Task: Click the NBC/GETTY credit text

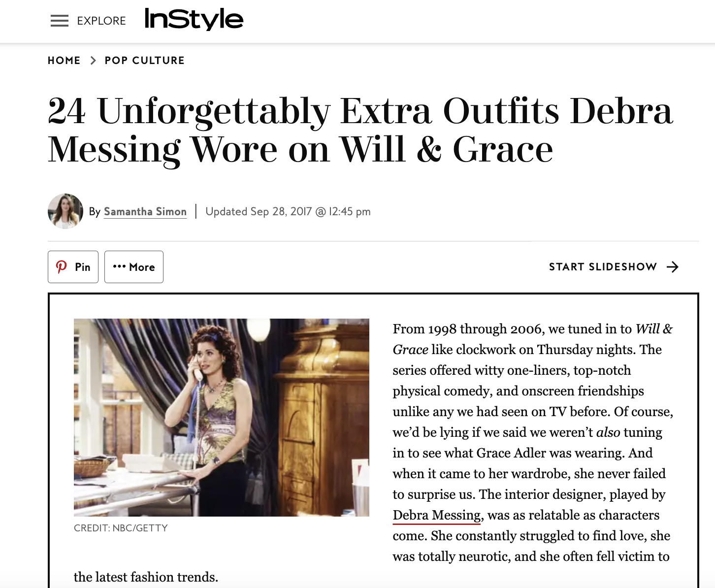Action: [121, 527]
